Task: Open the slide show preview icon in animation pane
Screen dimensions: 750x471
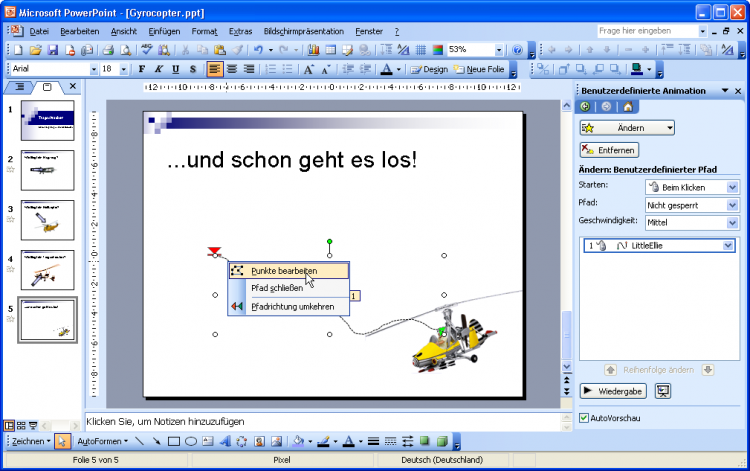Action: tap(662, 391)
